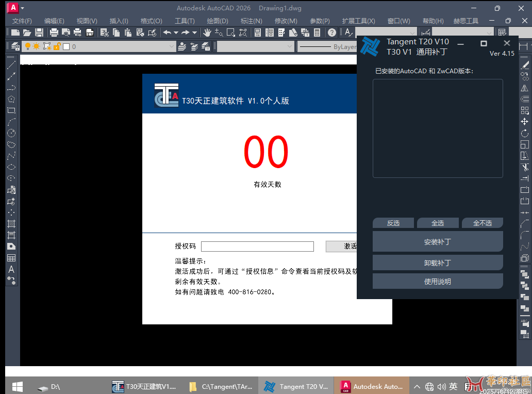Toggle the layer lock padlock icon
532x394 pixels.
click(57, 46)
